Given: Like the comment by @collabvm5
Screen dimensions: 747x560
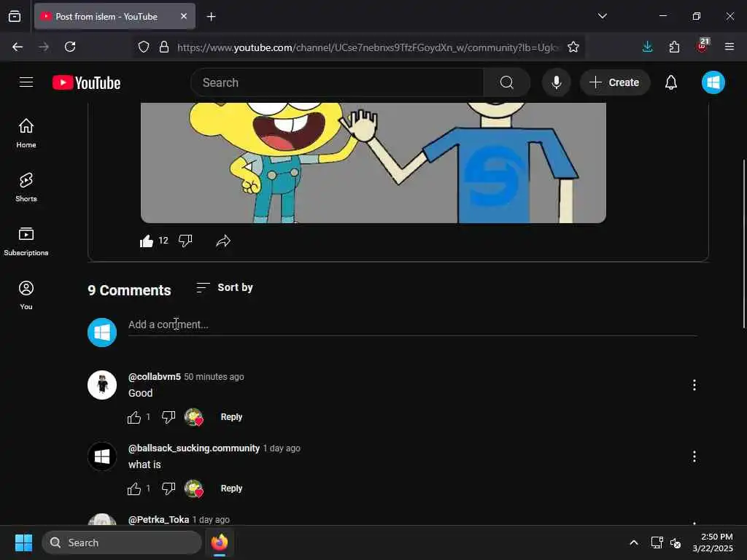Looking at the screenshot, I should tap(134, 417).
